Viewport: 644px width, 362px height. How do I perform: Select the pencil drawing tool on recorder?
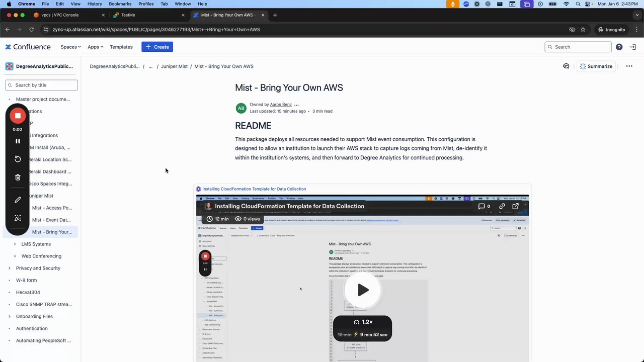pos(18,200)
